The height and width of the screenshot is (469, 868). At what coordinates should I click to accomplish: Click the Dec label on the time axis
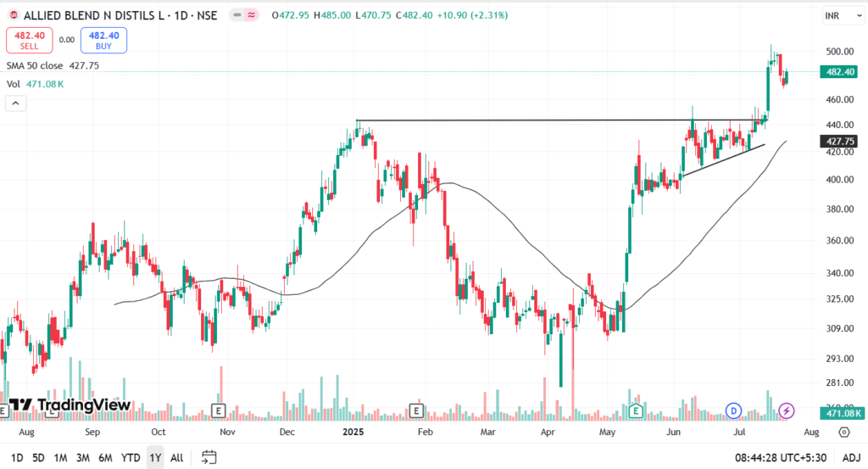287,432
